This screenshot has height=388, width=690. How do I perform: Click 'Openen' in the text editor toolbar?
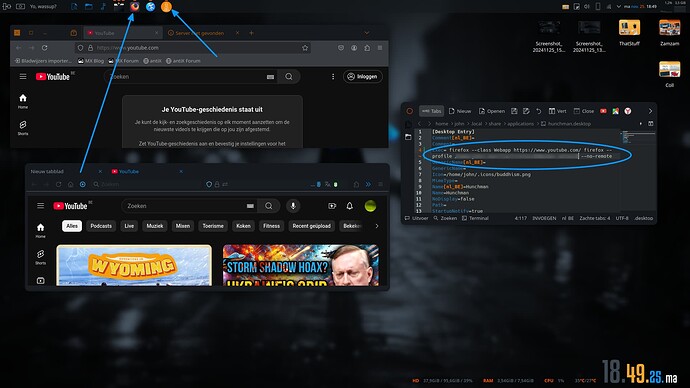tap(492, 111)
